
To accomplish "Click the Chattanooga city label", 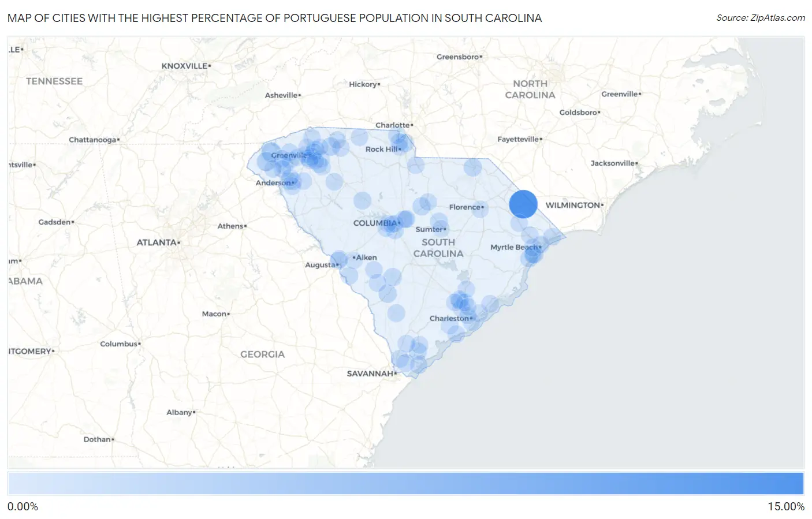I will [x=94, y=140].
